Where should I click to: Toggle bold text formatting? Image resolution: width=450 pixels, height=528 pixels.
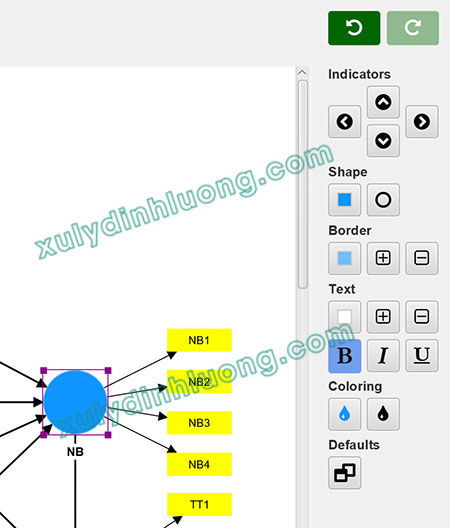pyautogui.click(x=345, y=356)
